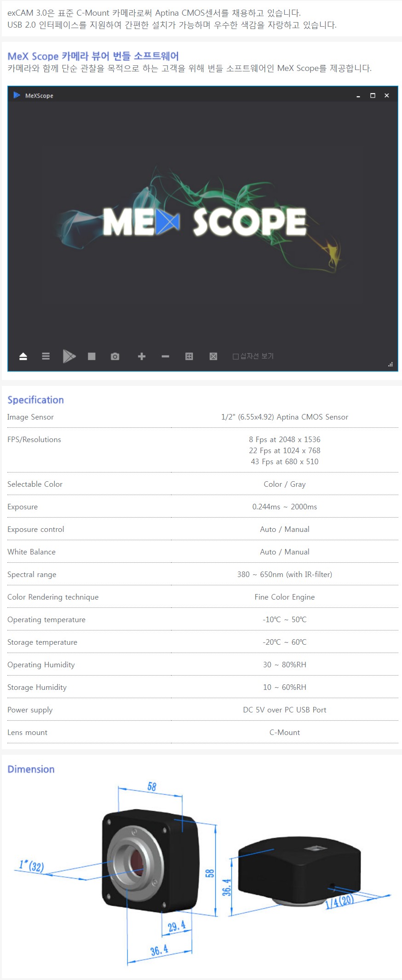Open the list menu icon in MeXScope
The height and width of the screenshot is (980, 402).
pyautogui.click(x=46, y=356)
